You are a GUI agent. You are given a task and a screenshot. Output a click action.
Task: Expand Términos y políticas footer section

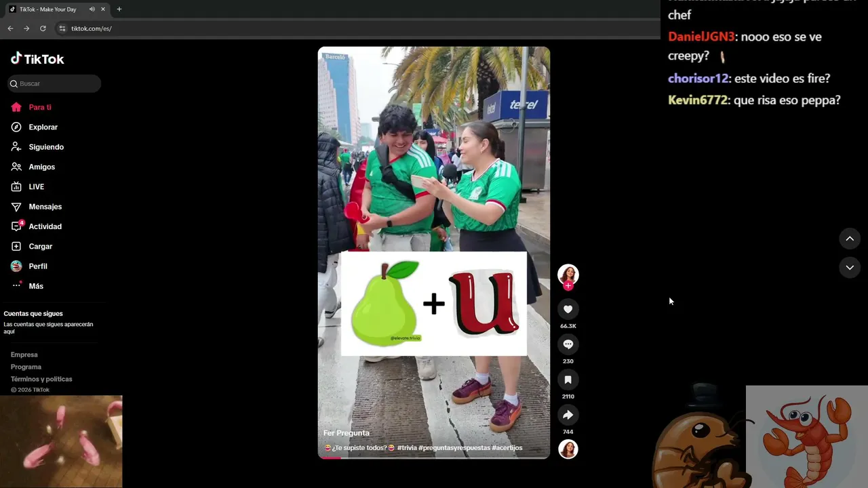[x=41, y=379]
